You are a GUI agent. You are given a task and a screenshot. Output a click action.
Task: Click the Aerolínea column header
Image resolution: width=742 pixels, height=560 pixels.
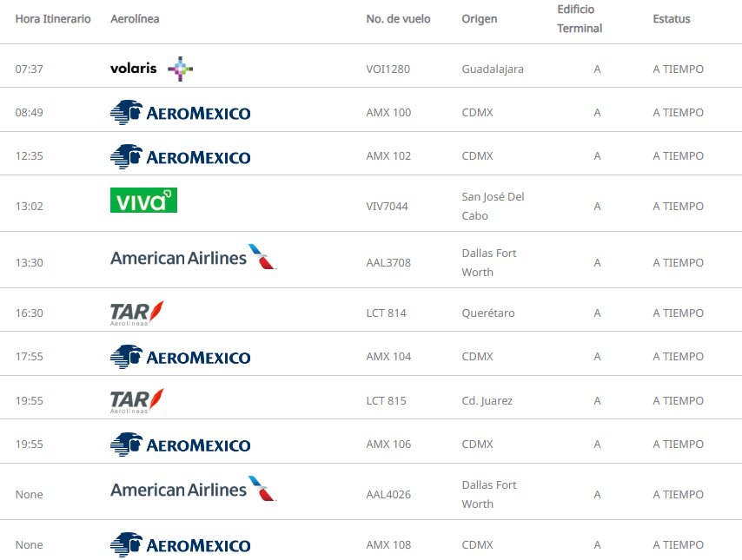(135, 19)
